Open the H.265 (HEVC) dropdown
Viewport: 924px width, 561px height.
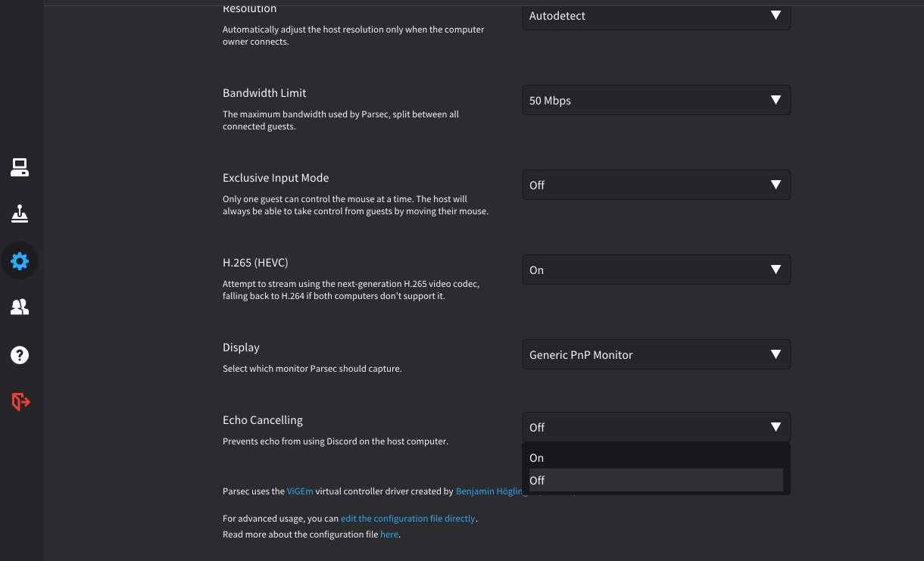click(656, 270)
